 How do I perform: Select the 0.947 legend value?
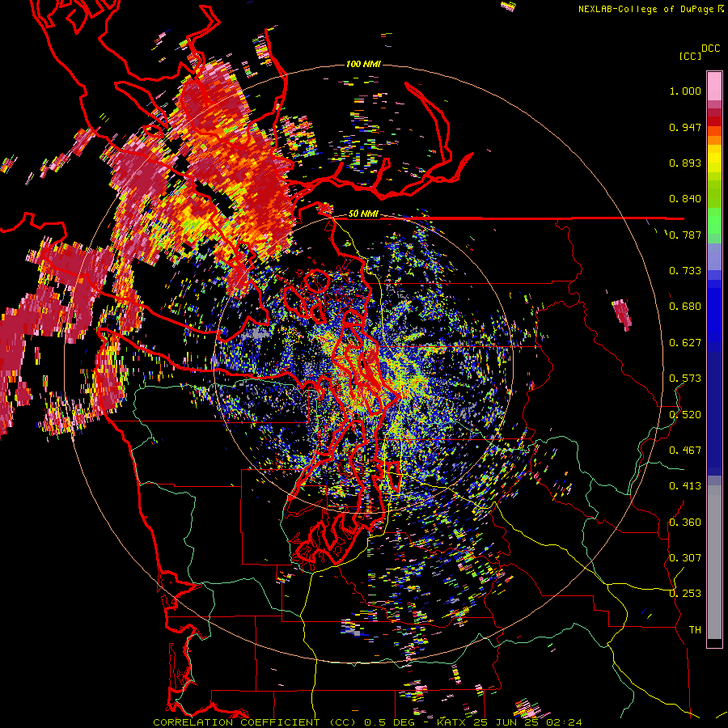click(x=685, y=127)
